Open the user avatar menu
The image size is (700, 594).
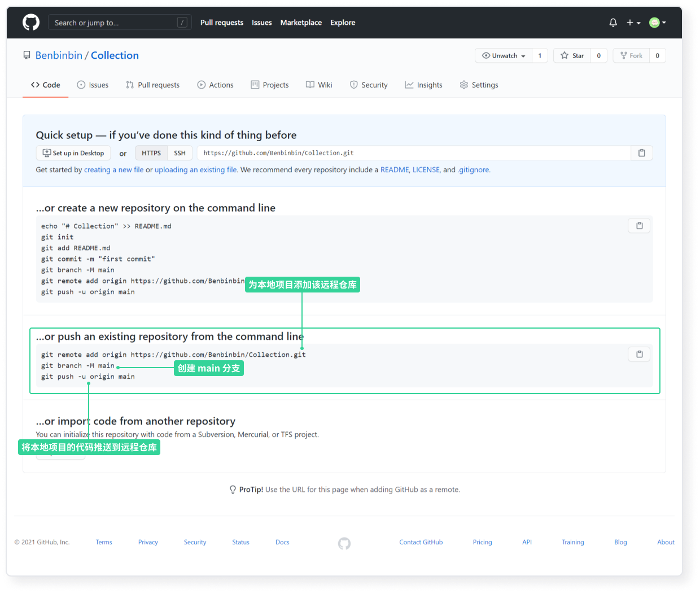658,23
